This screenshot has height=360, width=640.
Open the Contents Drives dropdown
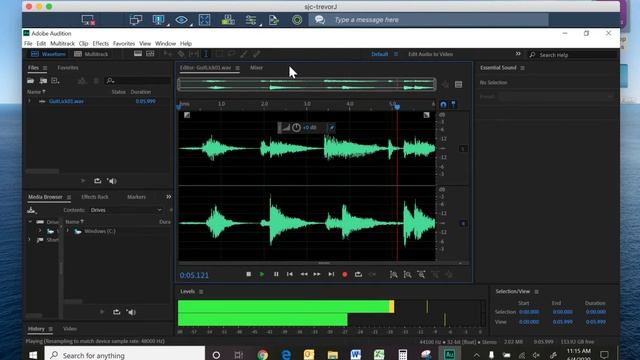[126, 210]
